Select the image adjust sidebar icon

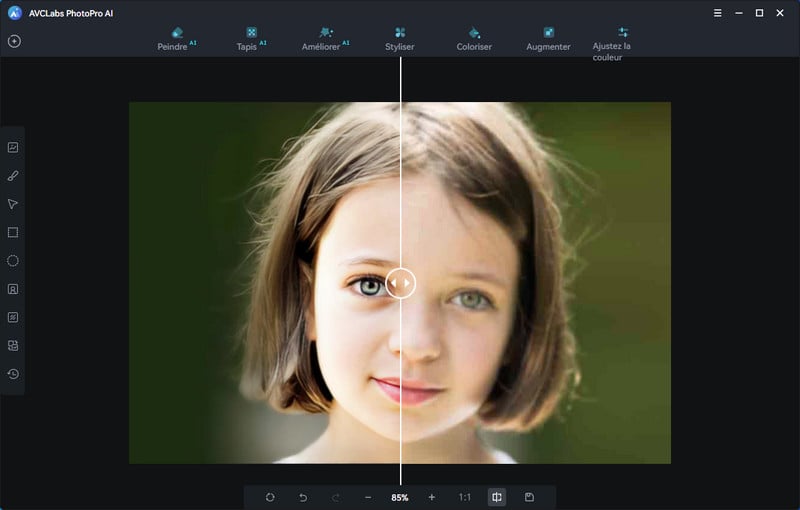pyautogui.click(x=13, y=147)
